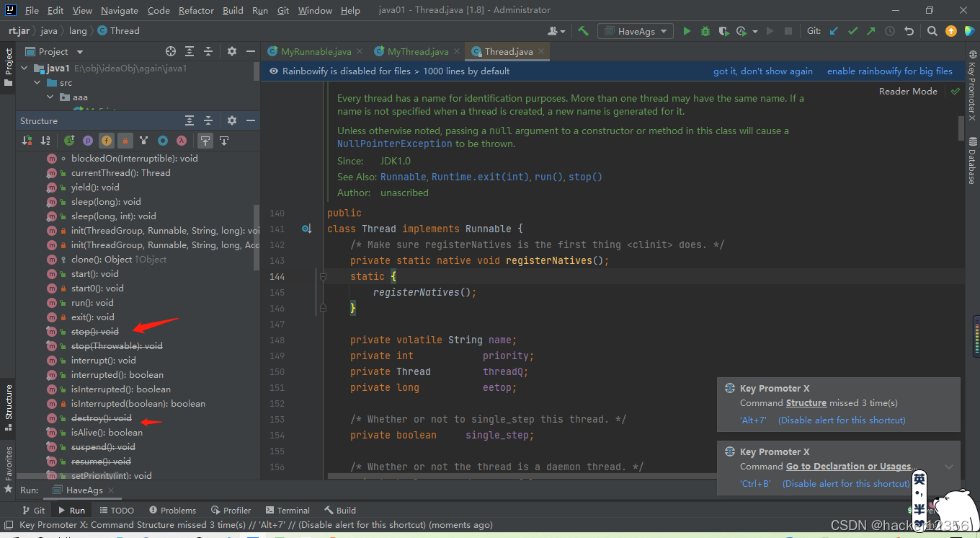Image resolution: width=980 pixels, height=538 pixels.
Task: Expand the Go to Declaration notification chevron
Action: coord(949,467)
